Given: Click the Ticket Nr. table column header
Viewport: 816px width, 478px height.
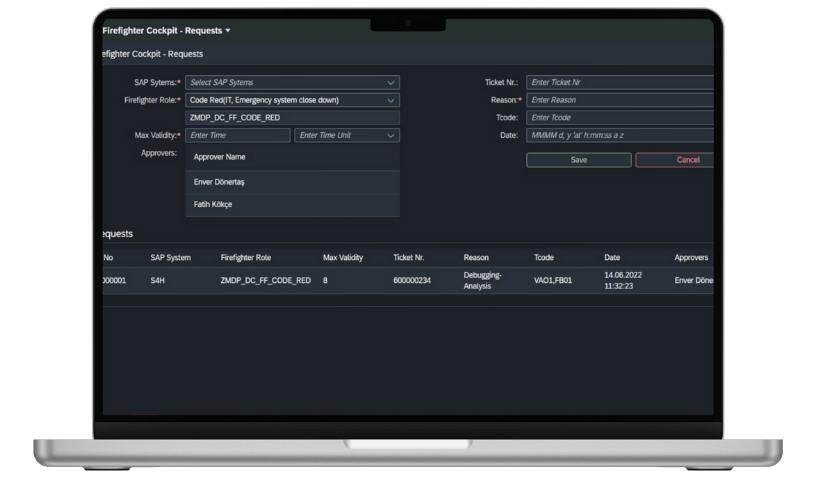Looking at the screenshot, I should click(409, 258).
